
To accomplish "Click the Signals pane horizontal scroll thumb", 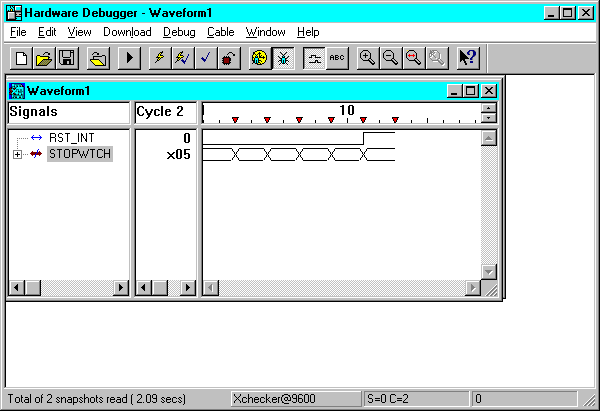I will point(33,287).
